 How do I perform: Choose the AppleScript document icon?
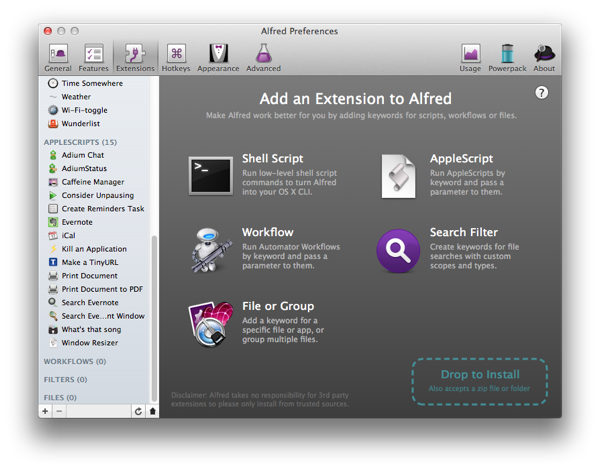398,176
